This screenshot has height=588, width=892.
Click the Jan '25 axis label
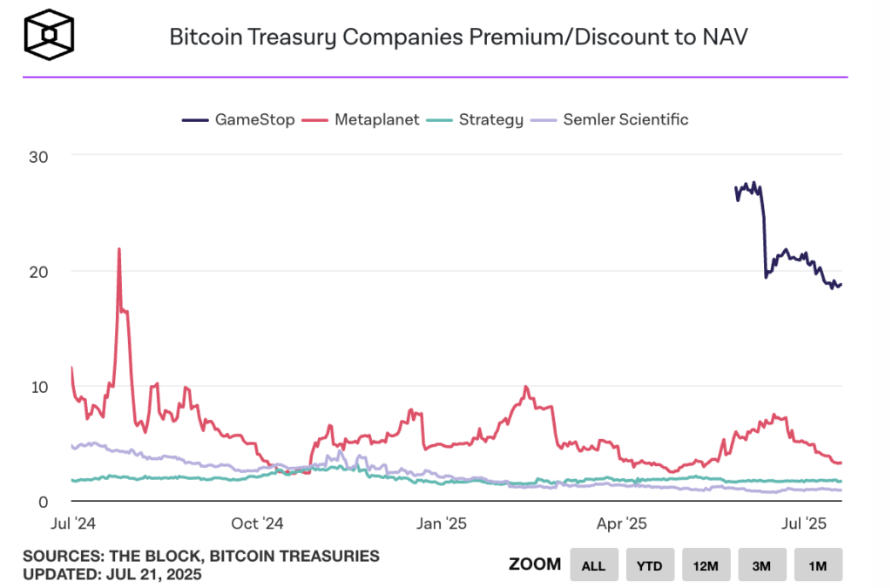click(x=443, y=524)
